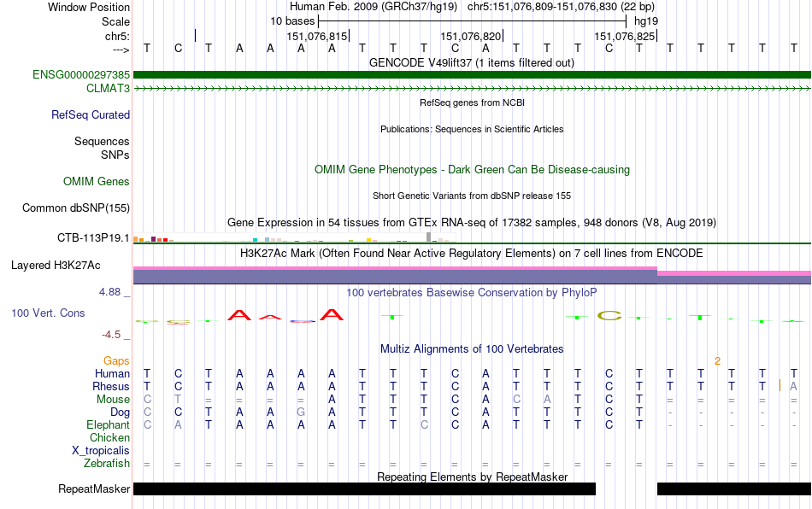Open Publications: Sequences in Scientific Articles title
This screenshot has width=812, height=509.
[472, 129]
